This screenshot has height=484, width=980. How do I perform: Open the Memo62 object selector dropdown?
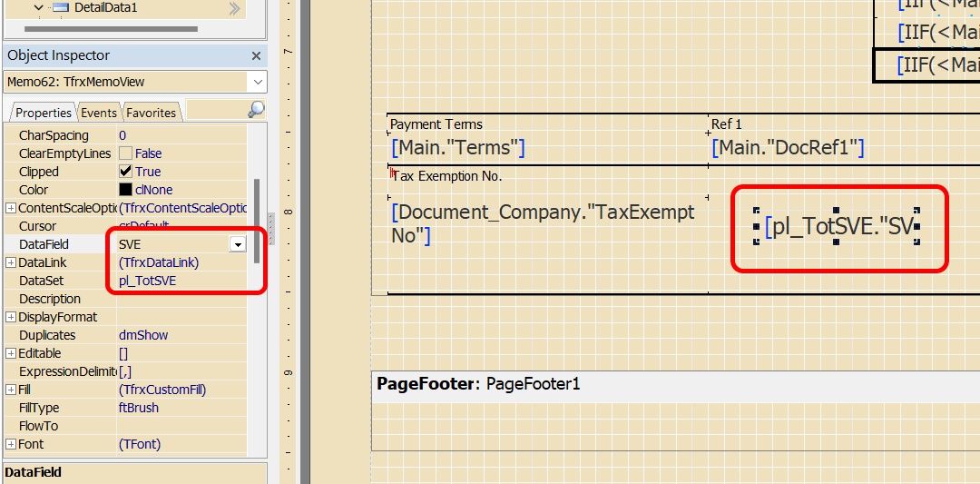coord(257,82)
